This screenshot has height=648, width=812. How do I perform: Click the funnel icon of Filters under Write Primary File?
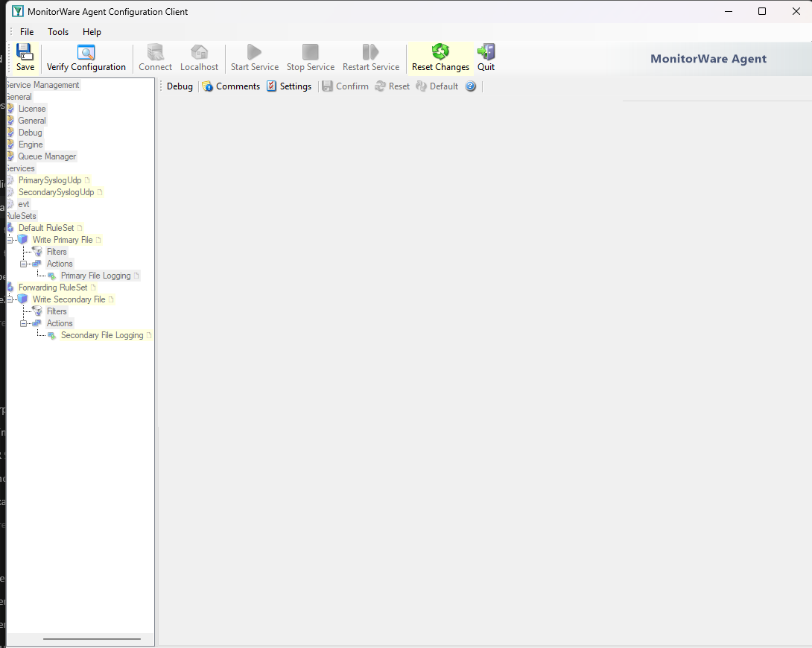point(37,252)
